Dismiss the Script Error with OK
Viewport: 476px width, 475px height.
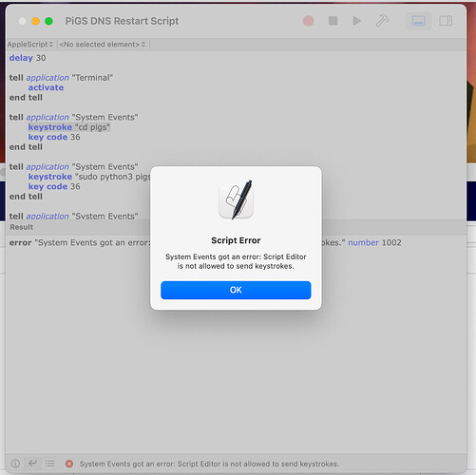(236, 290)
